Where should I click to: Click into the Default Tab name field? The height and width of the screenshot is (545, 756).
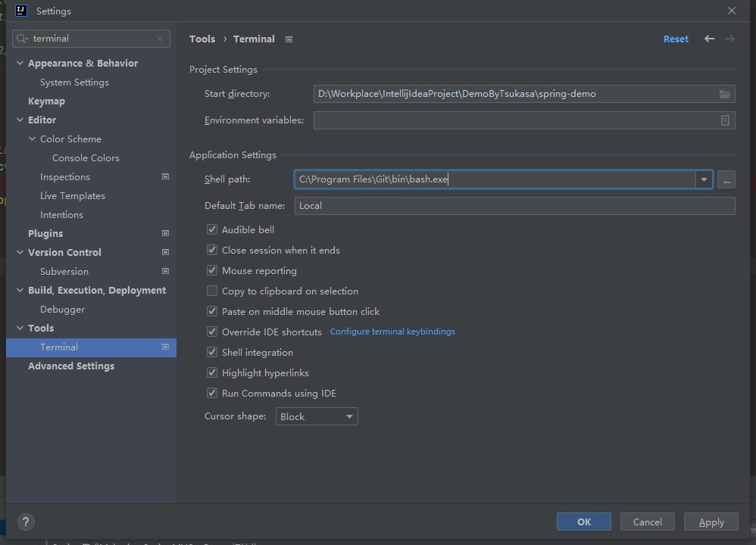click(514, 206)
